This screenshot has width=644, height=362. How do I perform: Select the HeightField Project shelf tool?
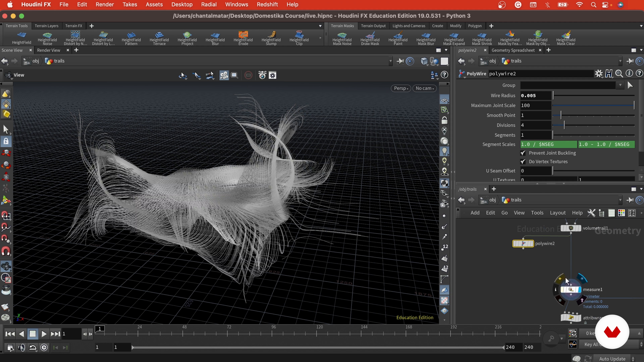tap(187, 38)
